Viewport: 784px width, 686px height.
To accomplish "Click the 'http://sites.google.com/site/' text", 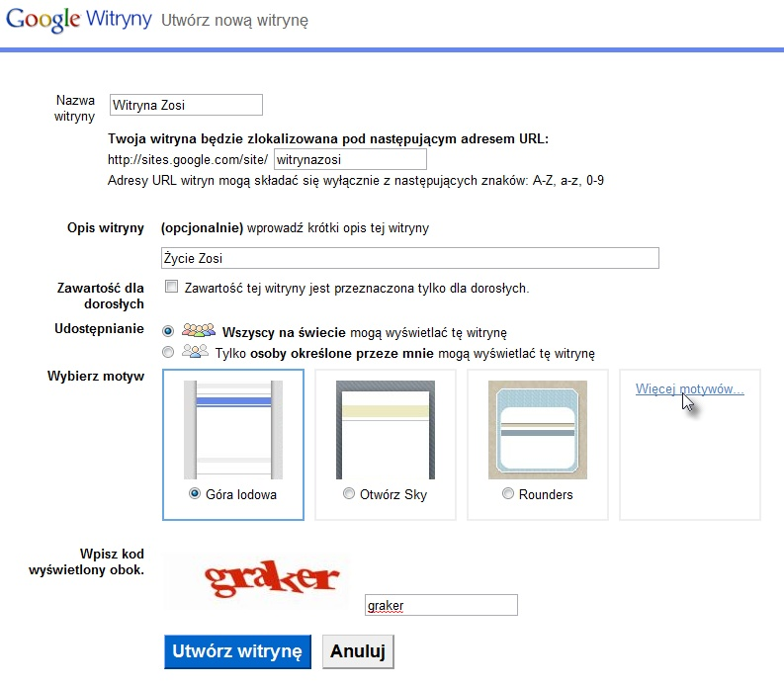I will [188, 159].
